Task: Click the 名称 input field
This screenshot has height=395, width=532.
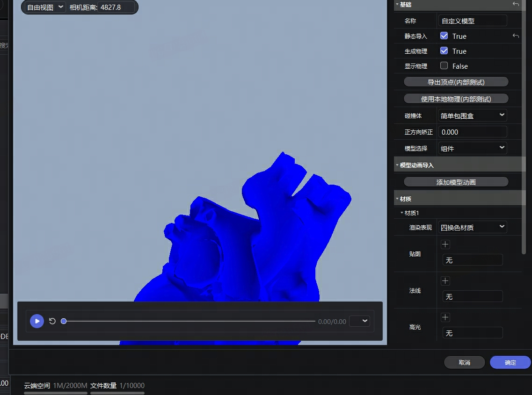Action: pos(473,21)
